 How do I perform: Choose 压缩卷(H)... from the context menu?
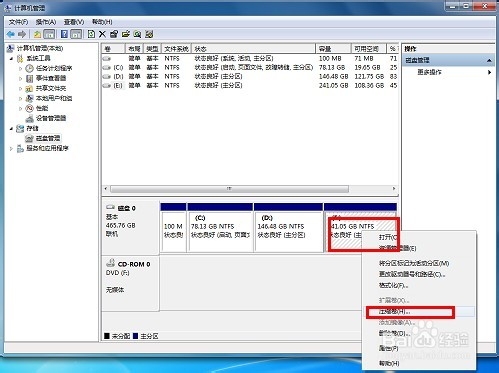[x=419, y=312]
